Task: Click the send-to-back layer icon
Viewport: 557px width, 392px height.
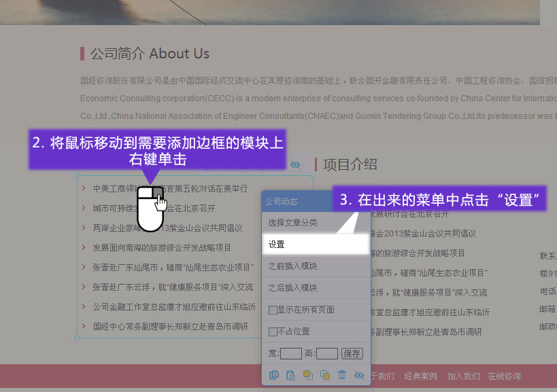Action: tap(325, 375)
